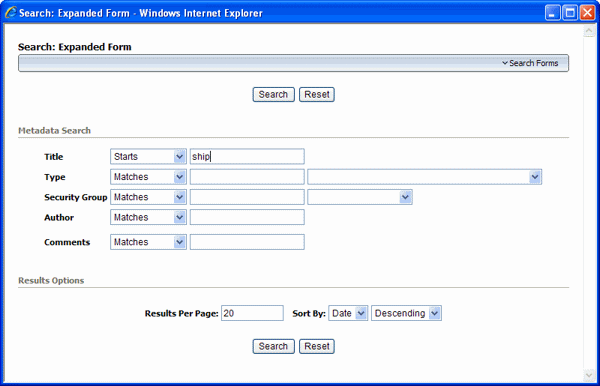
Task: Click the Comments text input field
Action: pos(247,242)
